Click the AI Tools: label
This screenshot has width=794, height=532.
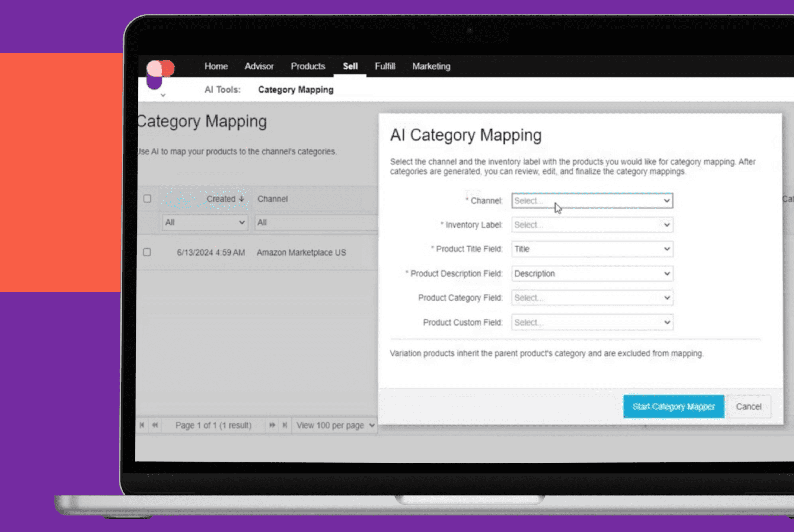coord(222,90)
